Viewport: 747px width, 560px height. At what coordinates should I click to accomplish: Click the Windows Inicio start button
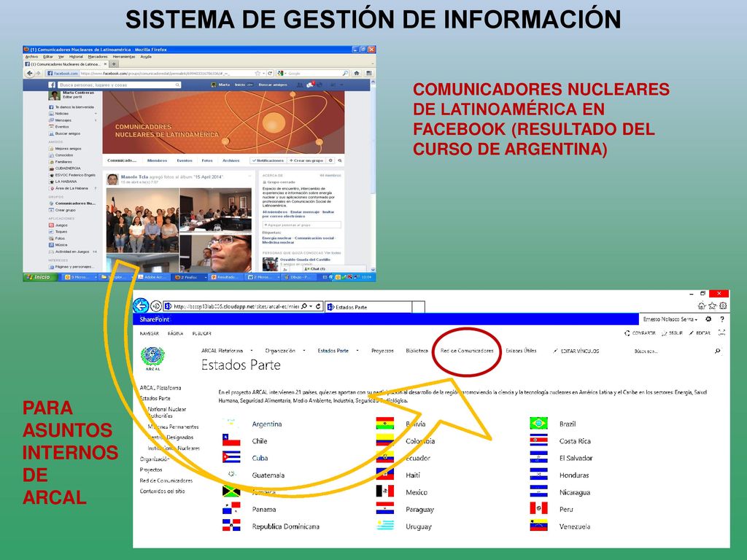coord(40,276)
